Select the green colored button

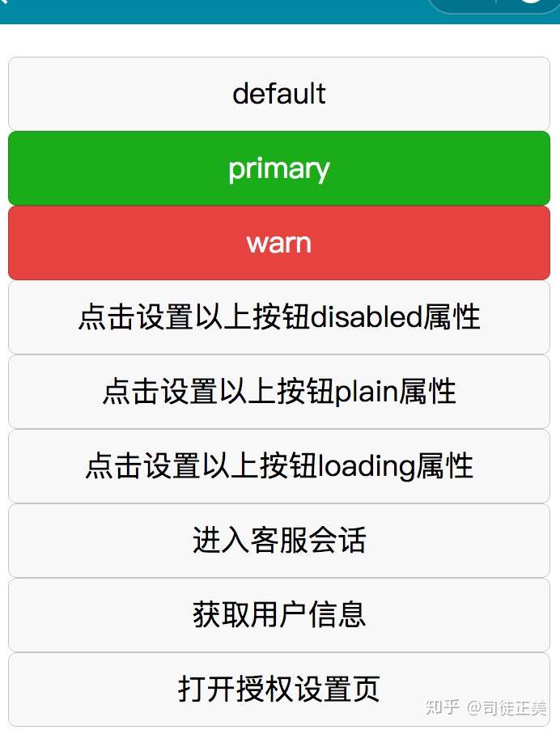coord(279,168)
